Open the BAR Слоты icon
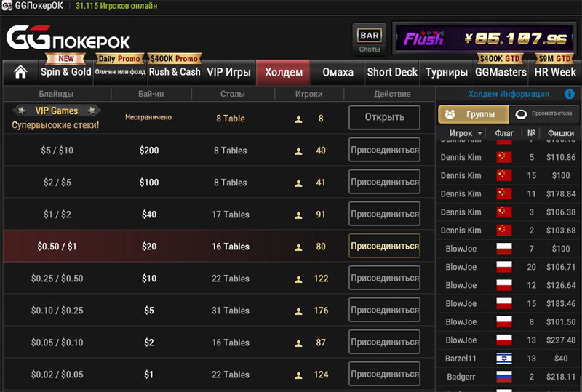This screenshot has width=582, height=392. click(370, 39)
